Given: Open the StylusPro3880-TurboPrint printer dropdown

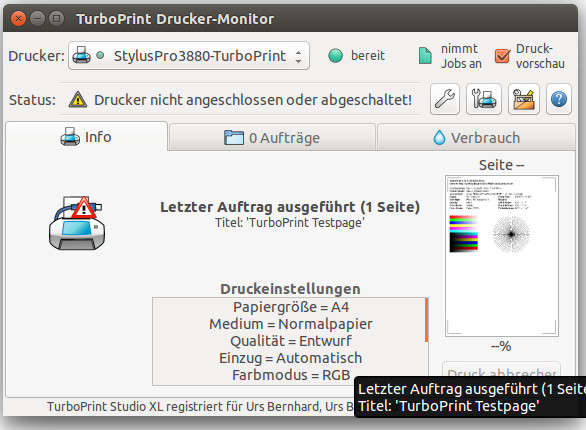Looking at the screenshot, I should (x=189, y=56).
